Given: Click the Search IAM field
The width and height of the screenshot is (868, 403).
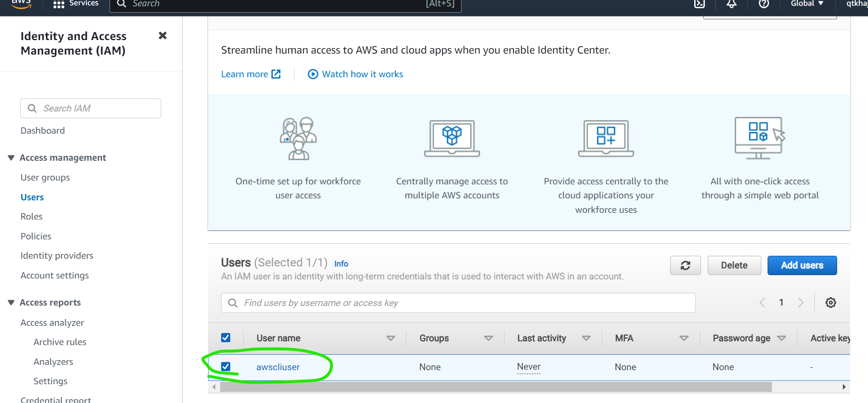Looking at the screenshot, I should (x=91, y=108).
